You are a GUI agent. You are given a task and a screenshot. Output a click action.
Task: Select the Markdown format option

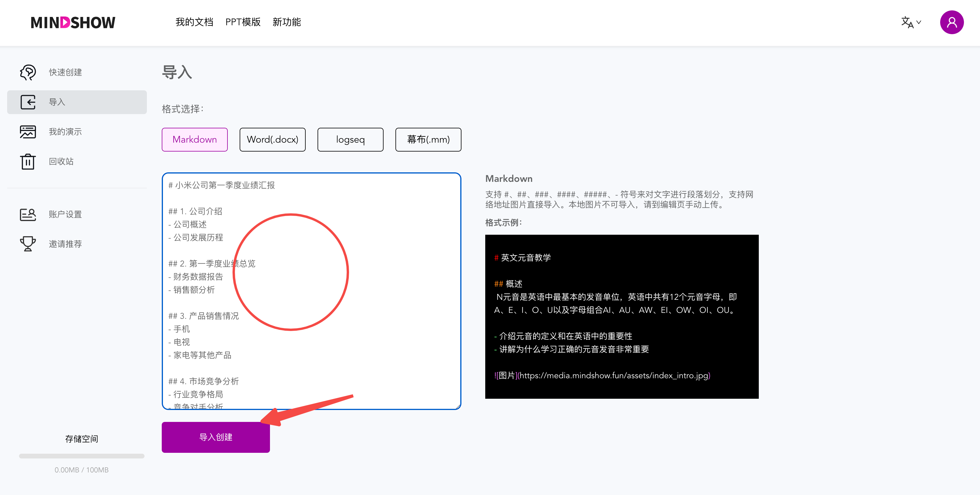(195, 140)
